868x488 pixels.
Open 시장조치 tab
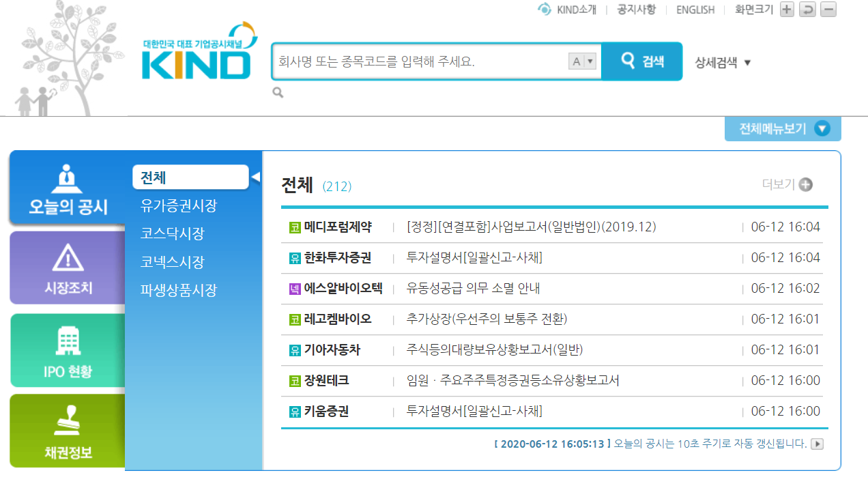click(x=68, y=268)
